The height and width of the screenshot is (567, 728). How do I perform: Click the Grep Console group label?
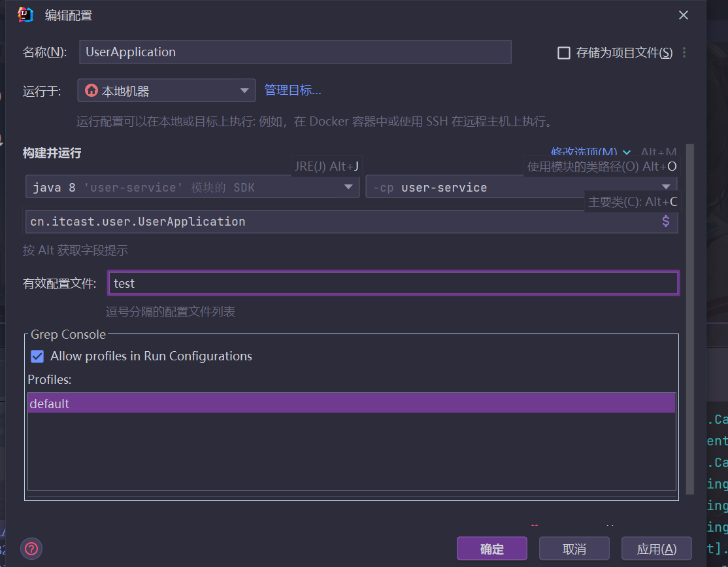pos(68,335)
